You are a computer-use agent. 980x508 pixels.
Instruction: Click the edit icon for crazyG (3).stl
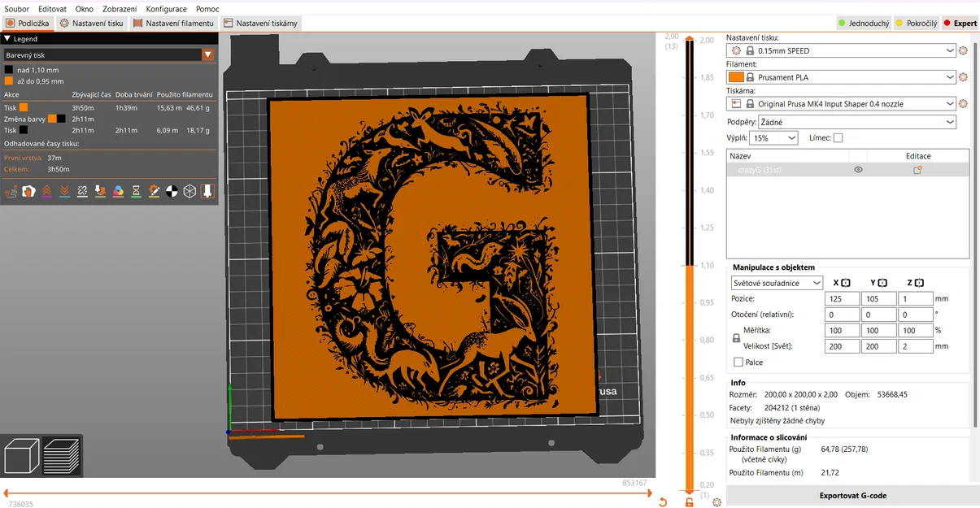tap(917, 170)
